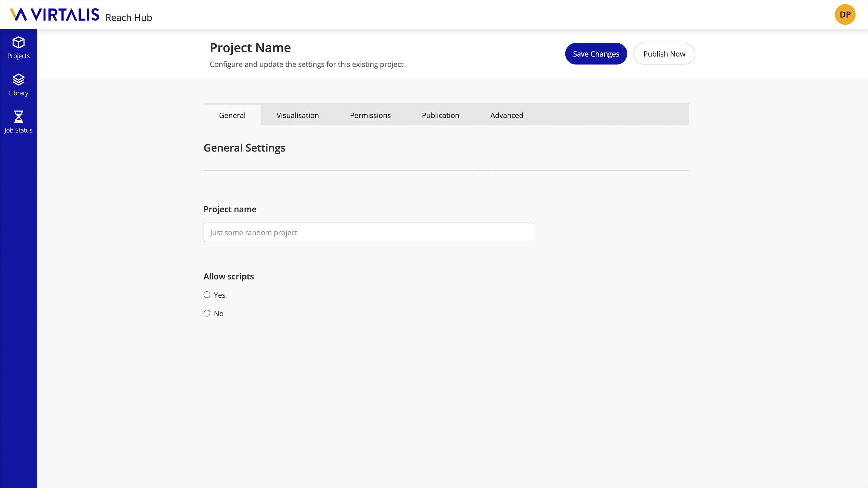Click the Allow scripts label
The height and width of the screenshot is (488, 868).
[x=228, y=277]
